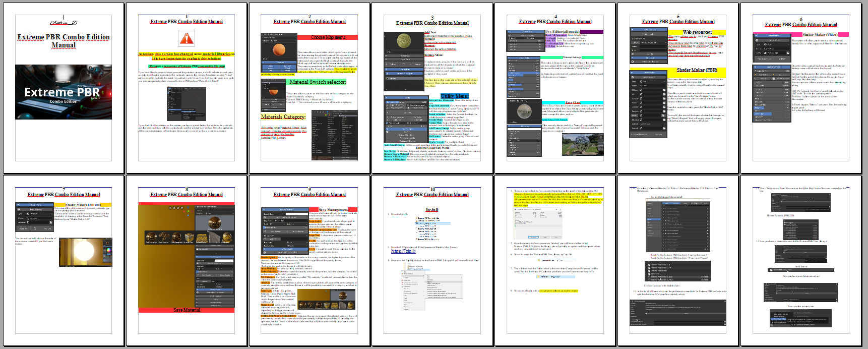This screenshot has width=868, height=349.
Task: Click the yellow Attention warning text on page 1
Action: coord(187,56)
